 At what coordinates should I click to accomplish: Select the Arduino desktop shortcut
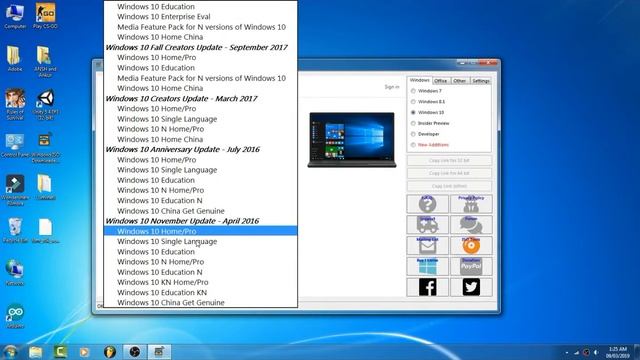(15, 317)
